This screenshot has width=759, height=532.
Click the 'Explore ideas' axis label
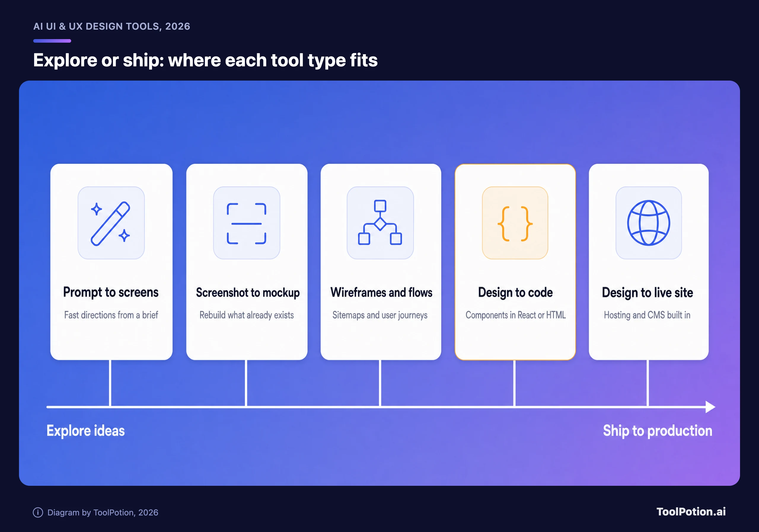point(86,431)
